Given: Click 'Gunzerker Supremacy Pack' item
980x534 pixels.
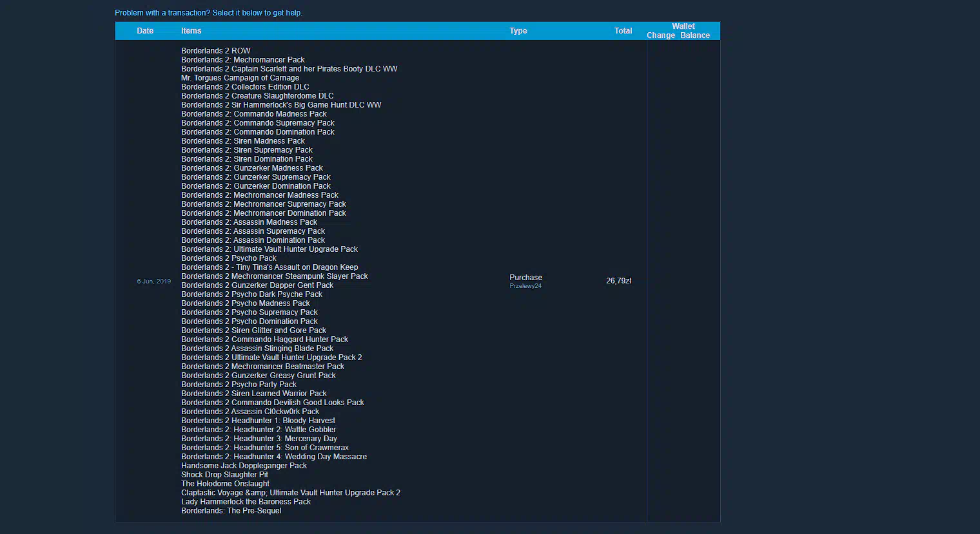Looking at the screenshot, I should pyautogui.click(x=256, y=177).
